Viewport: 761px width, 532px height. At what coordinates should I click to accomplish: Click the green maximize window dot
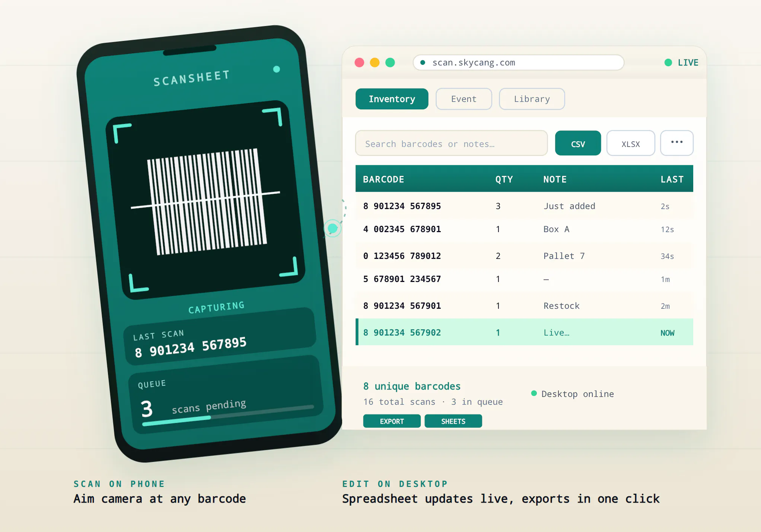point(390,63)
